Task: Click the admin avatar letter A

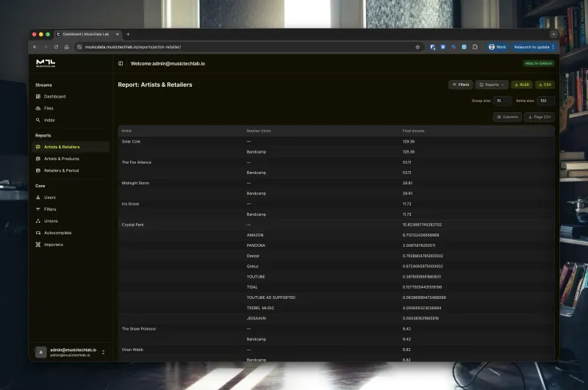Action: point(41,352)
